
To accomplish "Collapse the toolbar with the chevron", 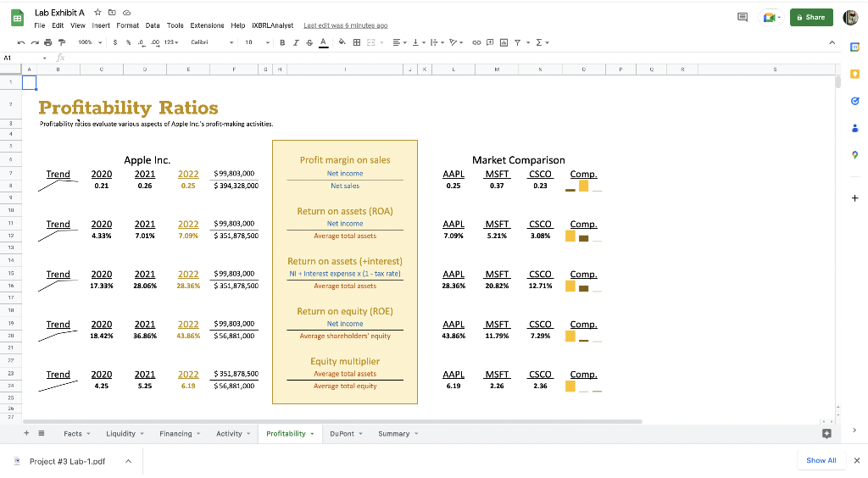I will [832, 42].
